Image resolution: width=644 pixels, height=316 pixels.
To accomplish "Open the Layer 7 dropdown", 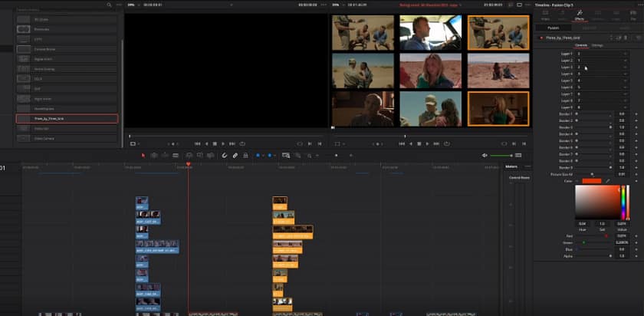I will [x=602, y=94].
